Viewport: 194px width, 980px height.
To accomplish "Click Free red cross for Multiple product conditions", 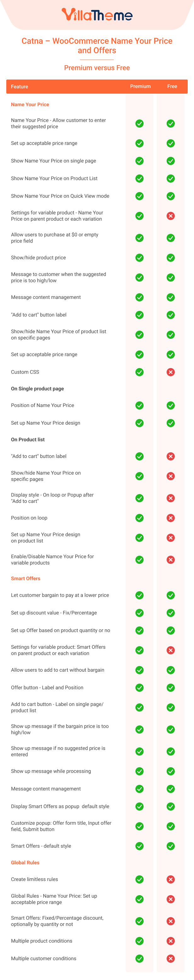I will click(x=171, y=941).
